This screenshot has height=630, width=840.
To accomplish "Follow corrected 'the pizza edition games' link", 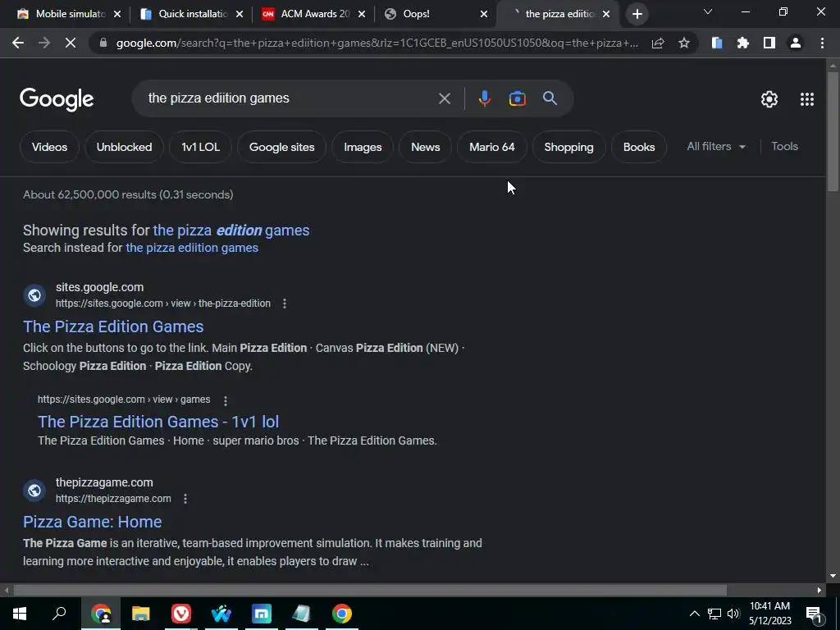I will pos(231,231).
